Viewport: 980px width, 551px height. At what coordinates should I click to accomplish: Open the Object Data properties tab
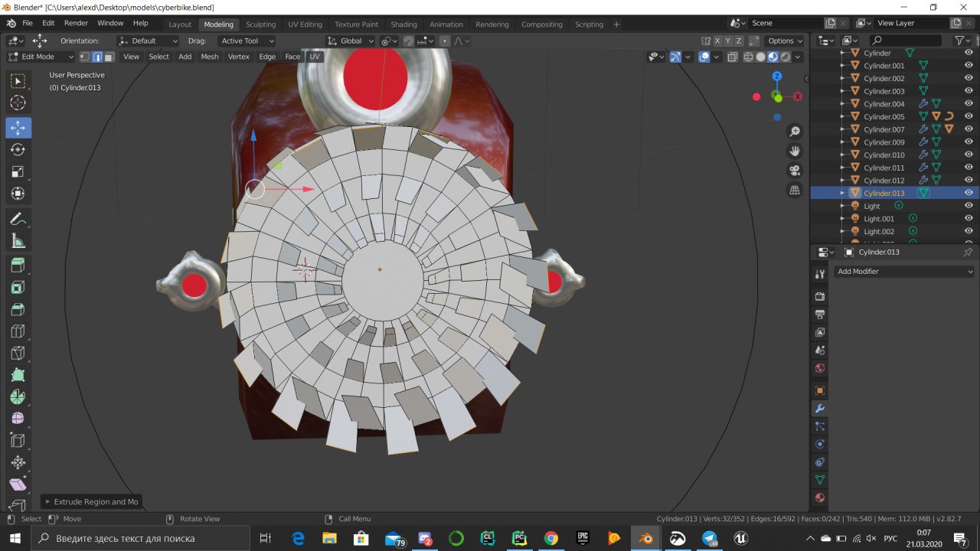point(820,480)
